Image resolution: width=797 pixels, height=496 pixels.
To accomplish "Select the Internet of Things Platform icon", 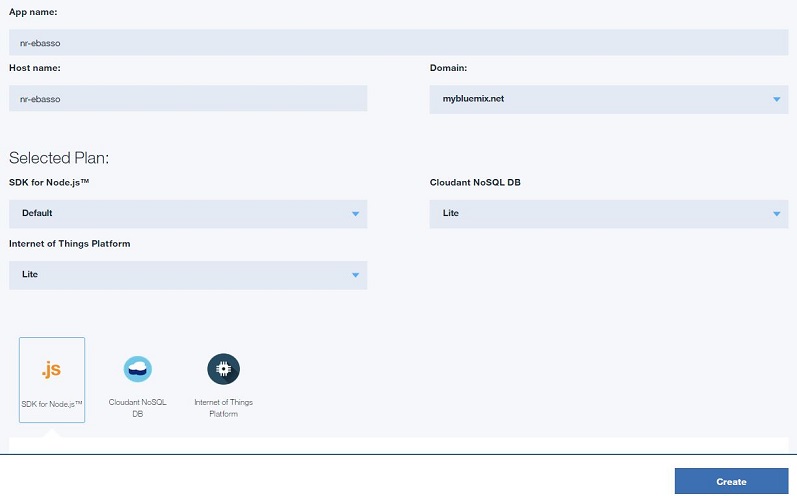I will [x=224, y=369].
